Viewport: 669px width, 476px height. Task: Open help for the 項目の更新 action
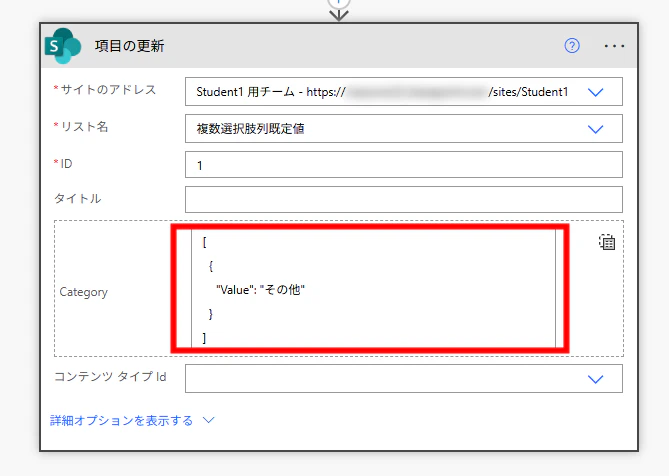coord(572,45)
